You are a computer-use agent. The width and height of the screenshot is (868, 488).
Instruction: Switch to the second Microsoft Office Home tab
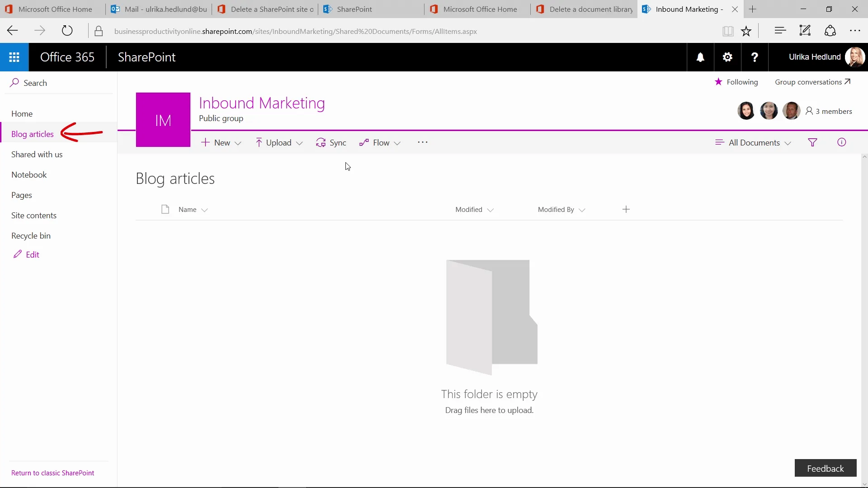pos(478,9)
